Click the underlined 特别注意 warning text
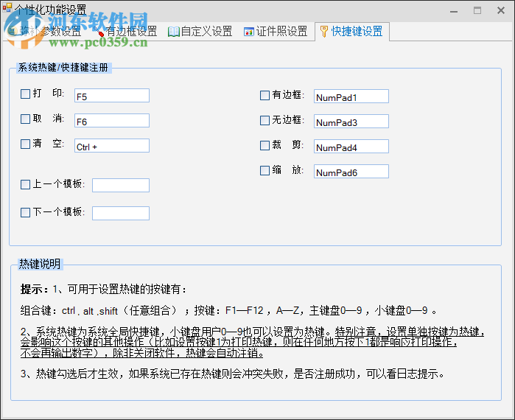 (252, 342)
